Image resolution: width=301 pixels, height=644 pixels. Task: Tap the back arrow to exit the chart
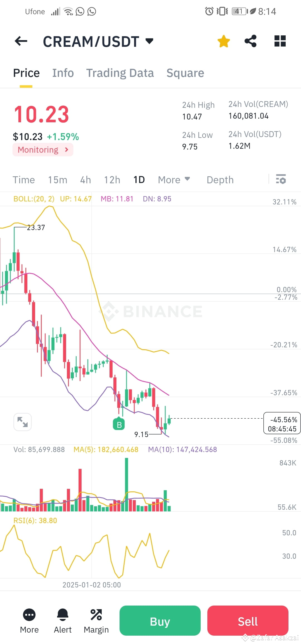(x=21, y=41)
